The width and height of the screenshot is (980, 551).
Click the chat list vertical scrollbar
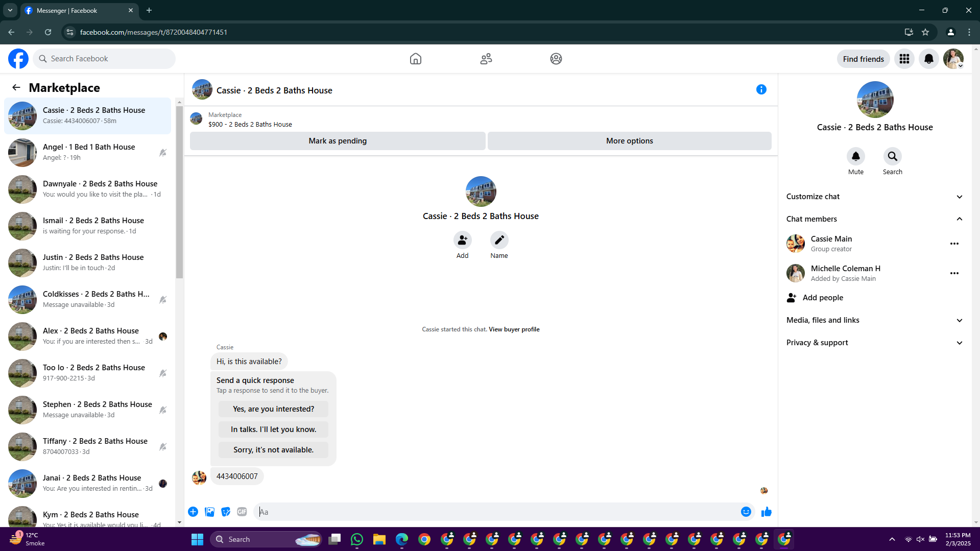click(179, 191)
